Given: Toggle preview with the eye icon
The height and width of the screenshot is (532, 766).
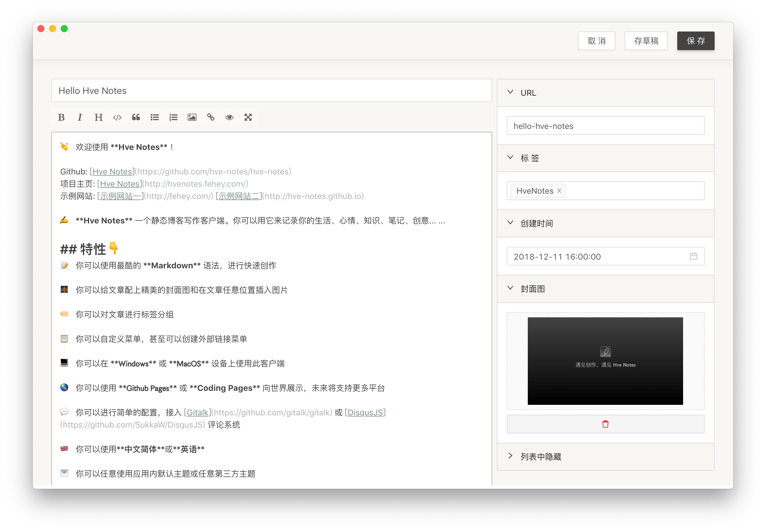Looking at the screenshot, I should pos(229,117).
